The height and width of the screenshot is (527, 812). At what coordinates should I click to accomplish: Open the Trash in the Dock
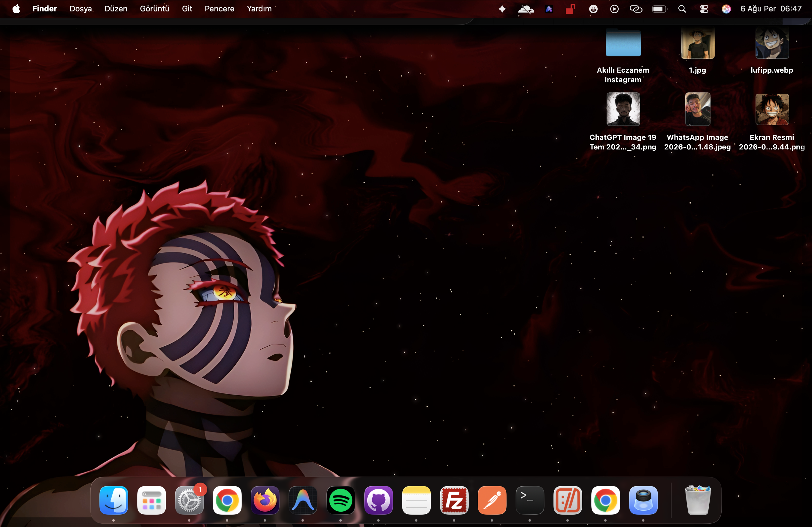[698, 500]
